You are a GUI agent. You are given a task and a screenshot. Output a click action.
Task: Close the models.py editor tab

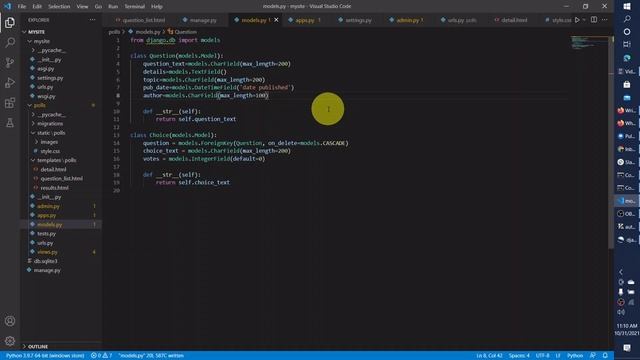[276, 20]
